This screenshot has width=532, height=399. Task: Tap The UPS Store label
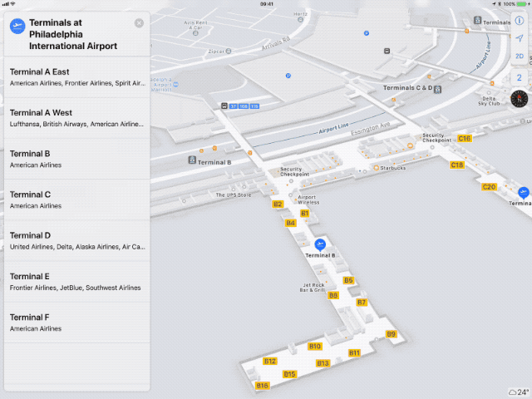234,195
